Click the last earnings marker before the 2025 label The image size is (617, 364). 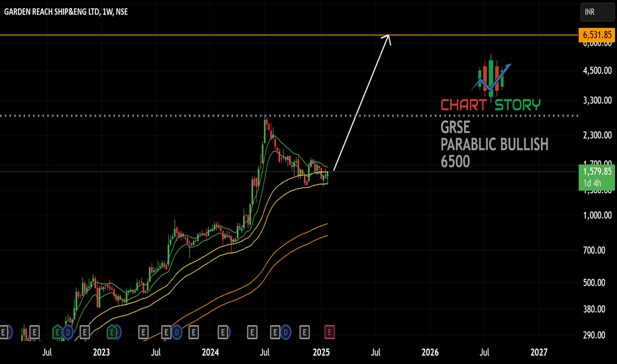[304, 332]
